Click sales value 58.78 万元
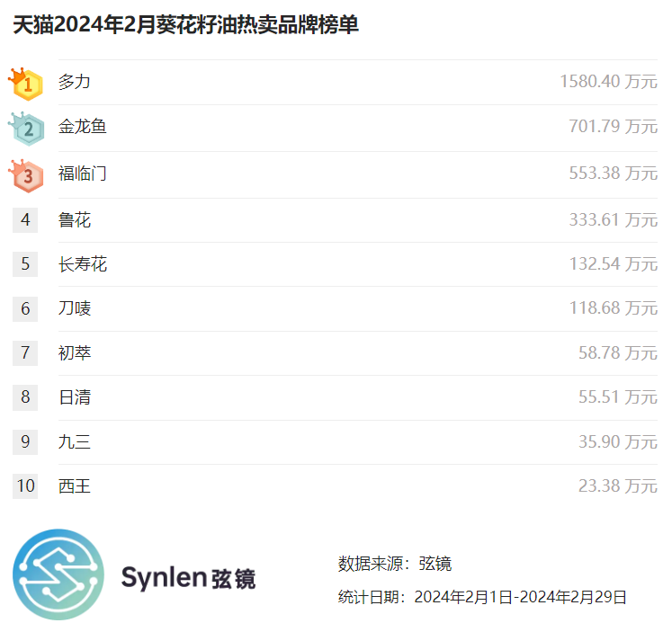 coord(617,352)
